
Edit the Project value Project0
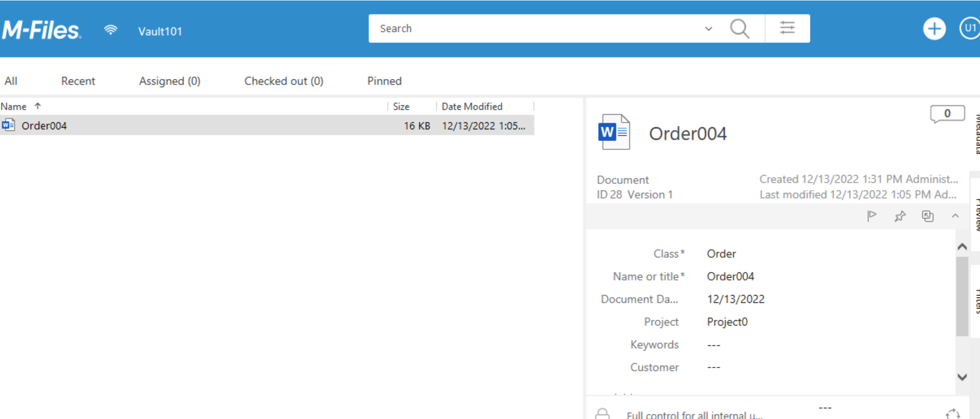[727, 322]
